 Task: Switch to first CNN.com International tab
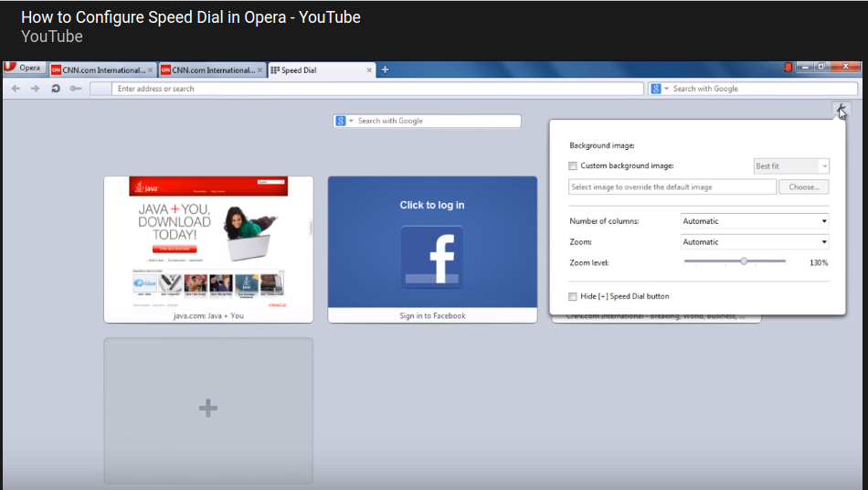(x=101, y=69)
